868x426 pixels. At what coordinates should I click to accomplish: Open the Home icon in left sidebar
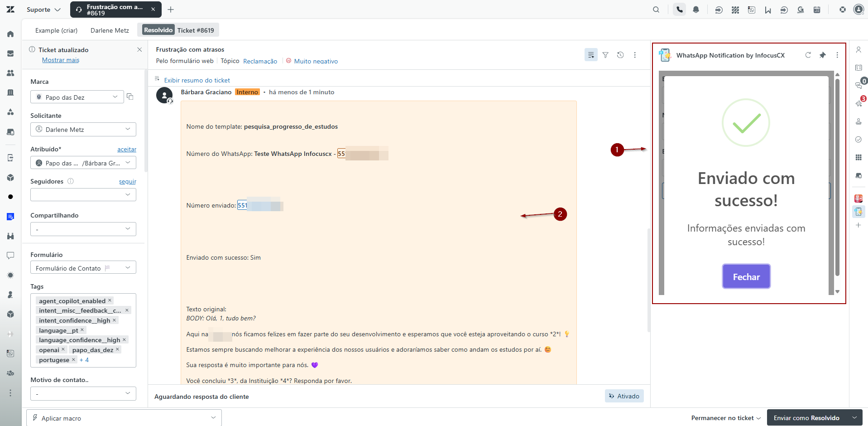(10, 34)
